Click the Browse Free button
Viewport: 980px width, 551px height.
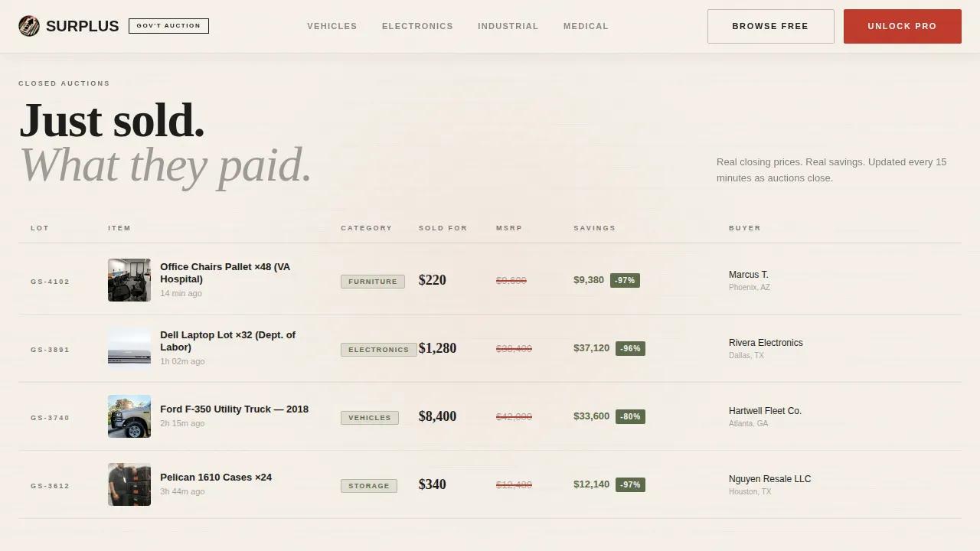coord(770,26)
